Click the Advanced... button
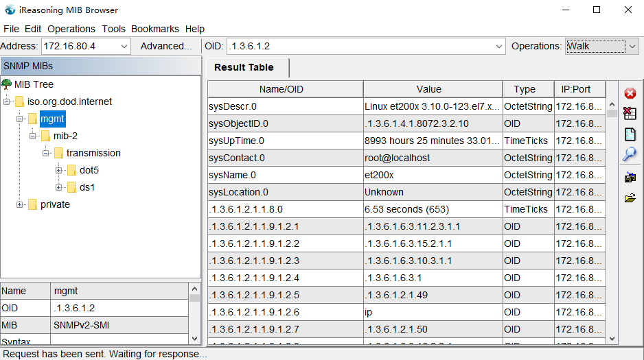644x360 pixels. (x=166, y=47)
